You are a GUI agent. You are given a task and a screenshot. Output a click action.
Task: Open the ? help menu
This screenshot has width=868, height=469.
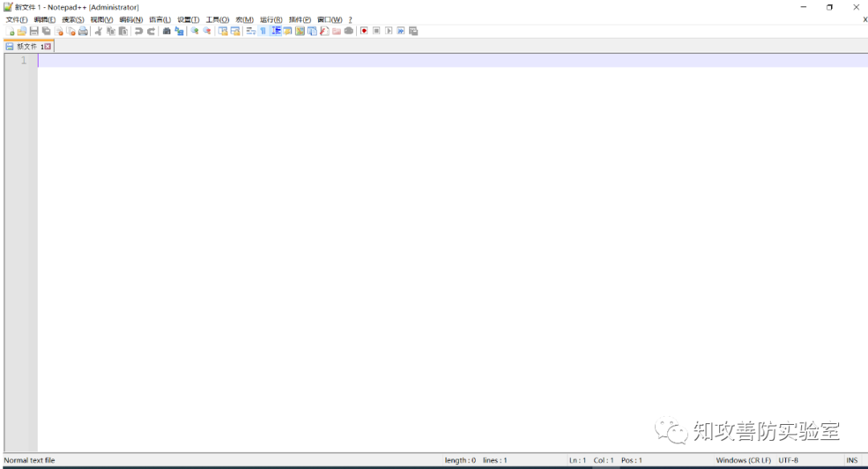[350, 19]
